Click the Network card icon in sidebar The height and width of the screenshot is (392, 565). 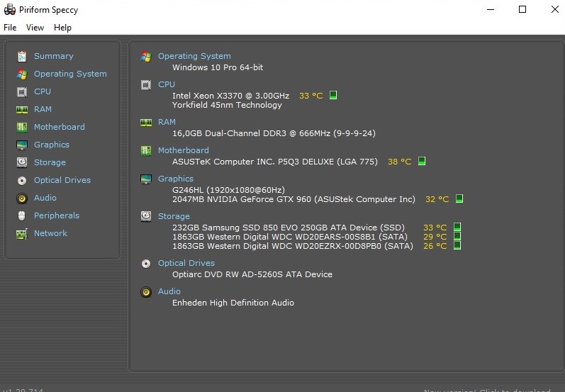pyautogui.click(x=21, y=233)
